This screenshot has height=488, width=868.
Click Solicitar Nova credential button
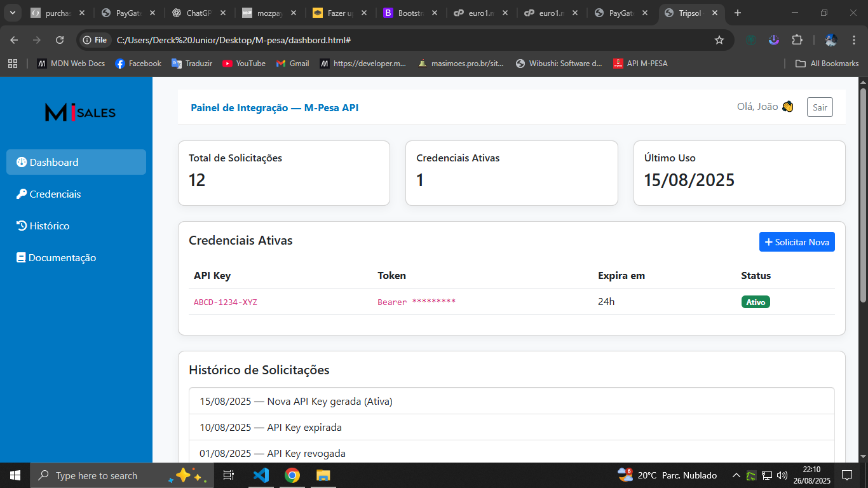(x=796, y=242)
